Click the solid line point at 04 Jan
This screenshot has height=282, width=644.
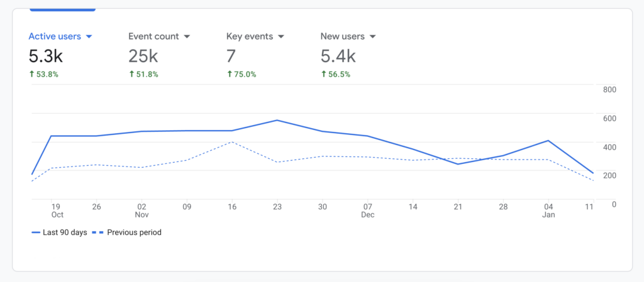tap(549, 141)
